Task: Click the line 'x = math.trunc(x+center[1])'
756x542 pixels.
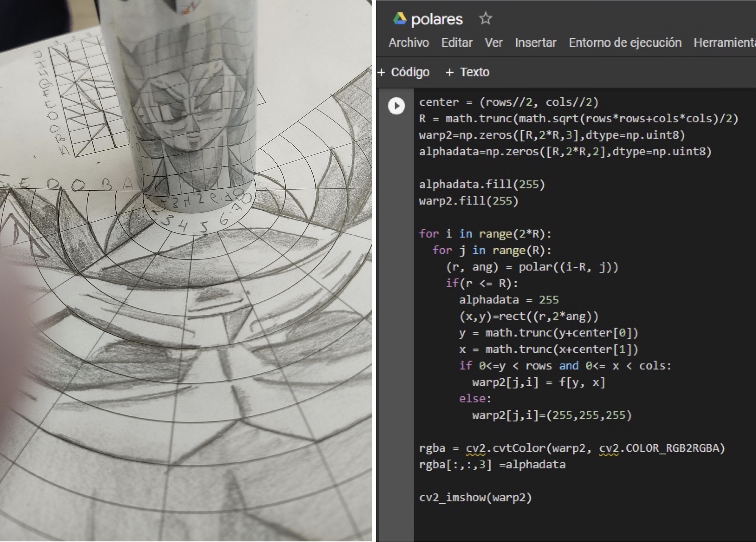Action: point(549,349)
